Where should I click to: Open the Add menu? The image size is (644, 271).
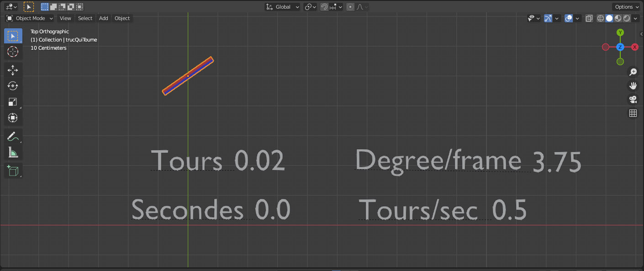[104, 18]
